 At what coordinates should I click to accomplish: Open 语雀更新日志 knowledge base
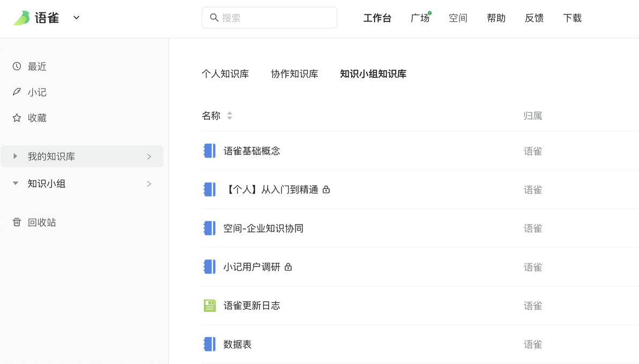[251, 306]
